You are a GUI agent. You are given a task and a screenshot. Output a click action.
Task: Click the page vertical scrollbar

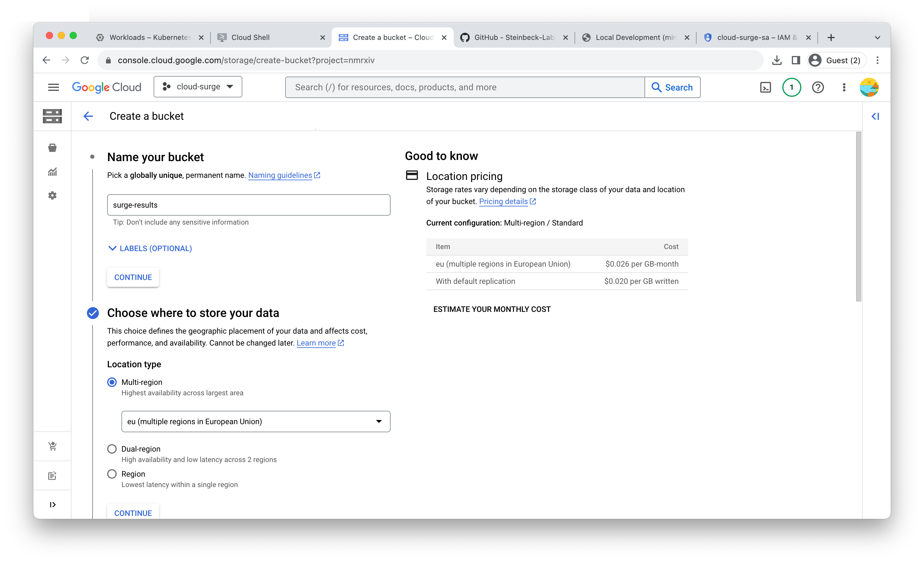coord(859,217)
